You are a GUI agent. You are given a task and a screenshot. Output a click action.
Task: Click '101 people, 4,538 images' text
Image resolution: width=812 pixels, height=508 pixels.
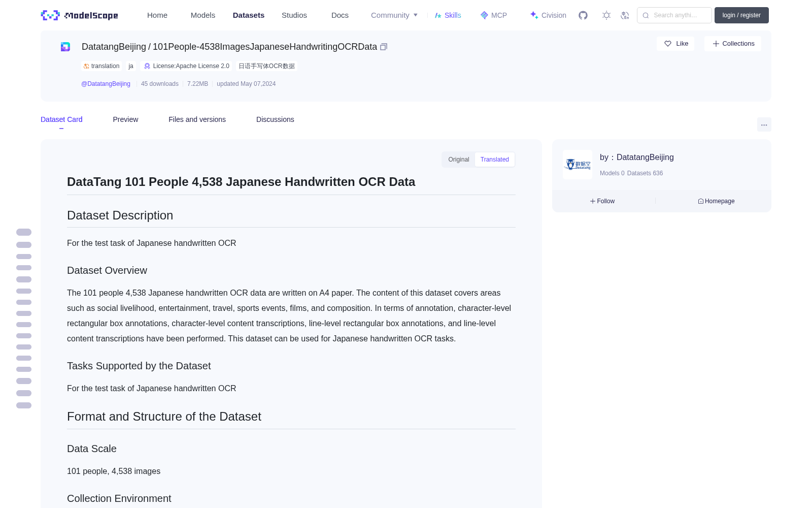[x=114, y=471]
